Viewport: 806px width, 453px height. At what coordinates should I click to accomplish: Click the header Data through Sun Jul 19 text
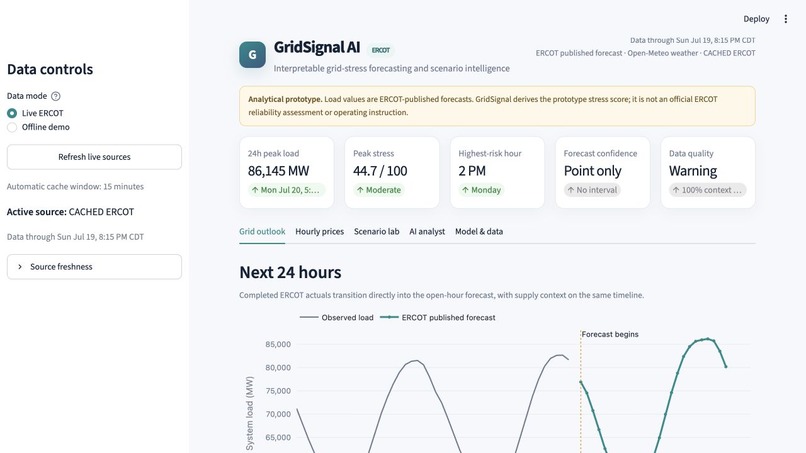[692, 40]
